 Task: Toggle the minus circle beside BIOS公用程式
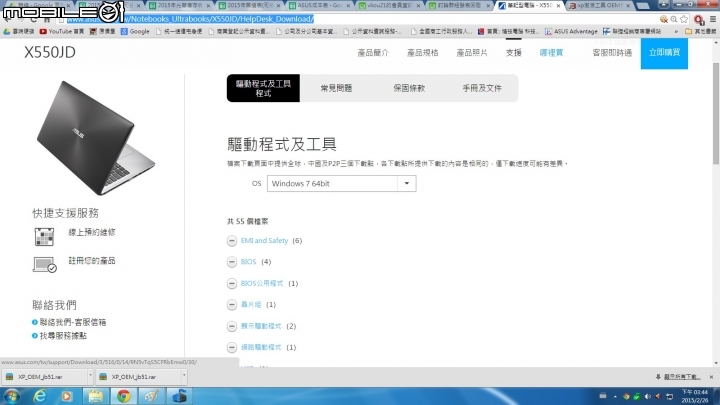click(x=232, y=283)
